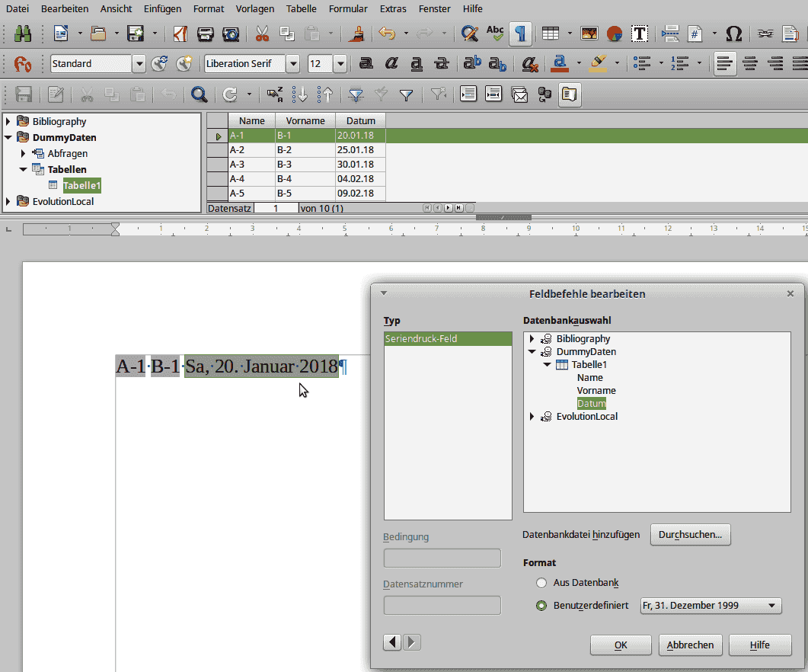Open the Datei menu
This screenshot has height=672, width=808.
coord(18,9)
